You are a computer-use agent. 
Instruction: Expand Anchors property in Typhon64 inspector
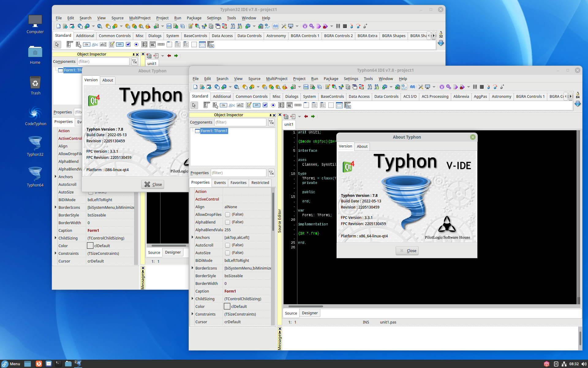coord(192,237)
